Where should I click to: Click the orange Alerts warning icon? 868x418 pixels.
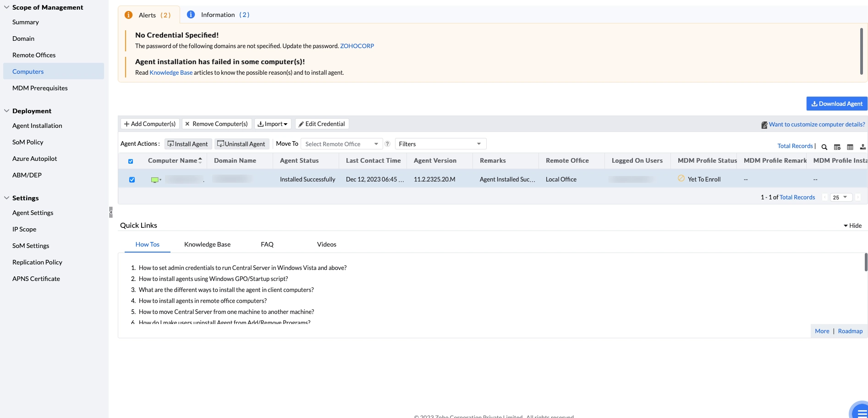click(129, 15)
